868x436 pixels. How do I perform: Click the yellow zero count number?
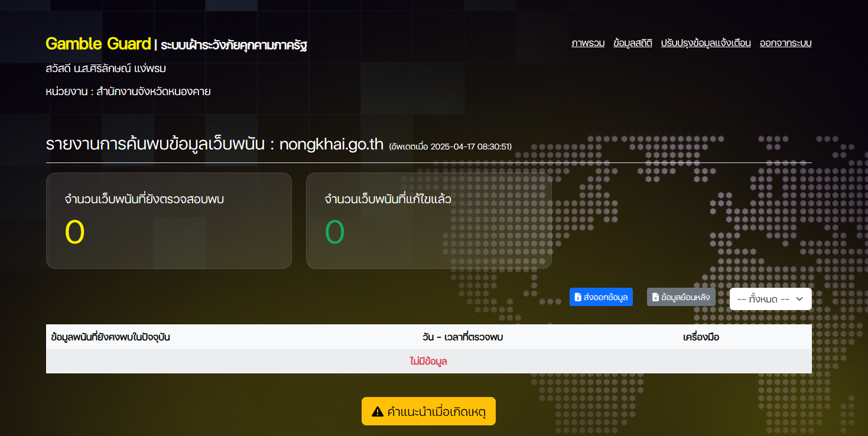pos(75,232)
